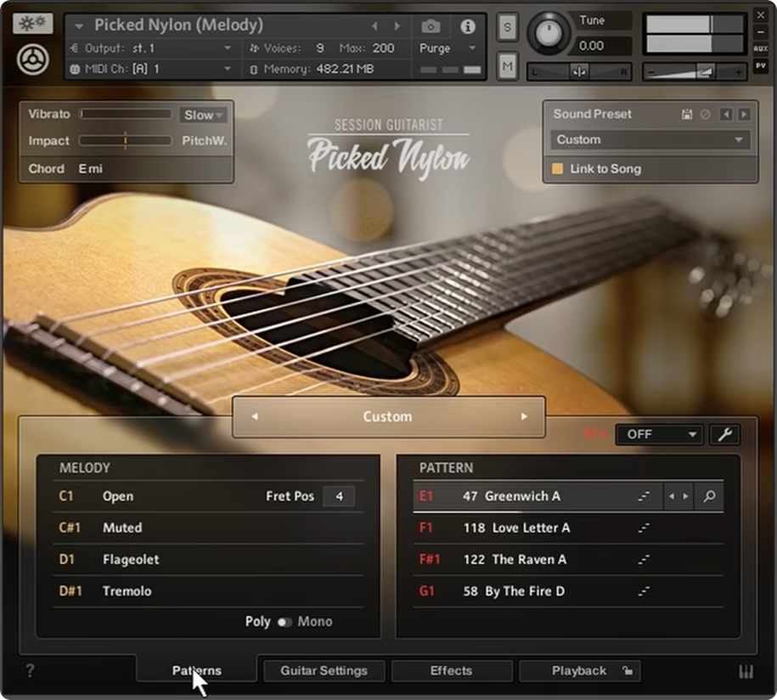The height and width of the screenshot is (700, 777).
Task: Save the sound preset disk icon
Action: [687, 115]
